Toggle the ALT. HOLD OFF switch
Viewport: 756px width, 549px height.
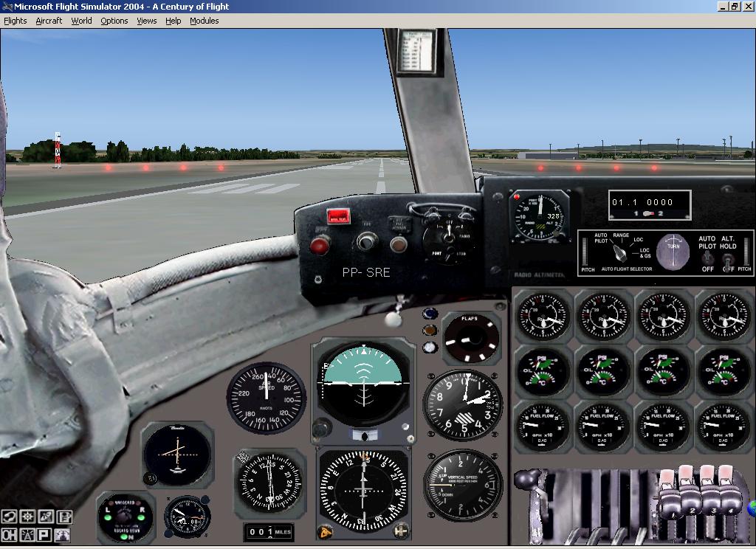coord(728,260)
